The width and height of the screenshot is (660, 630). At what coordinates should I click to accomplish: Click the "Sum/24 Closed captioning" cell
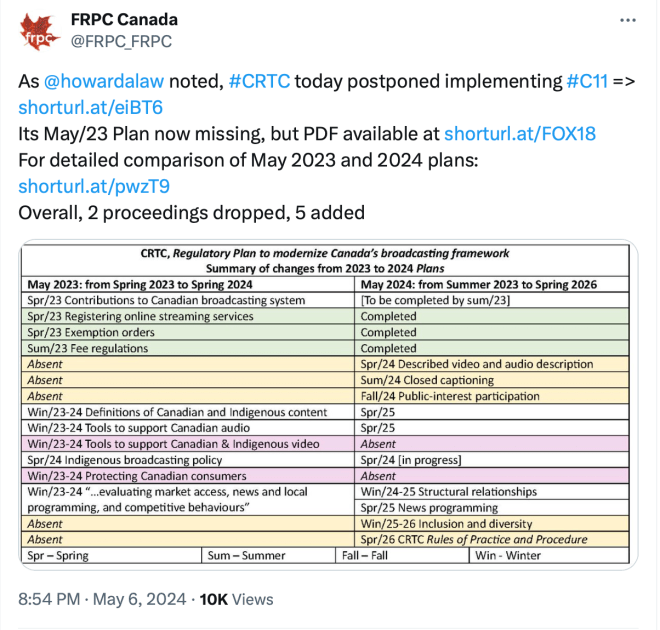[427, 380]
